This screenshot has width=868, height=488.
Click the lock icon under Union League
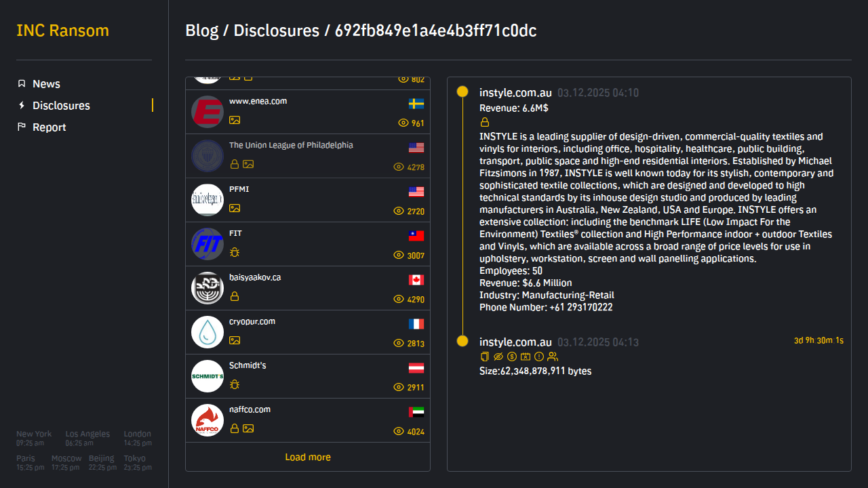pos(235,164)
